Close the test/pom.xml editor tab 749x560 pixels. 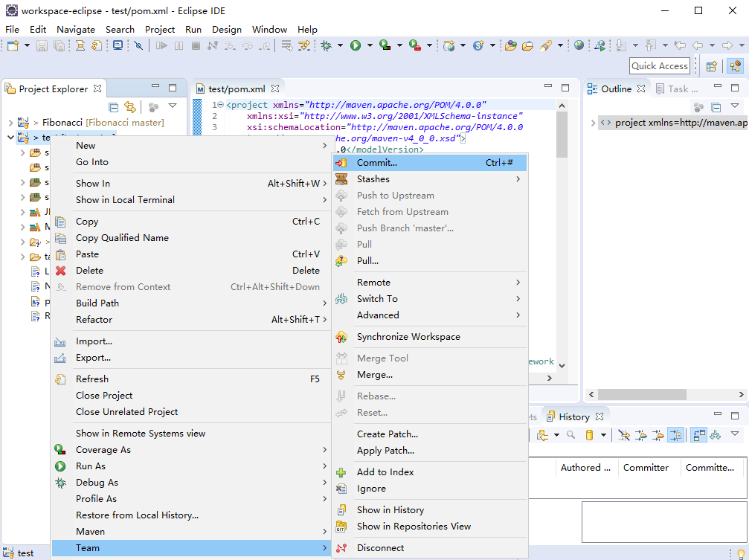(275, 88)
